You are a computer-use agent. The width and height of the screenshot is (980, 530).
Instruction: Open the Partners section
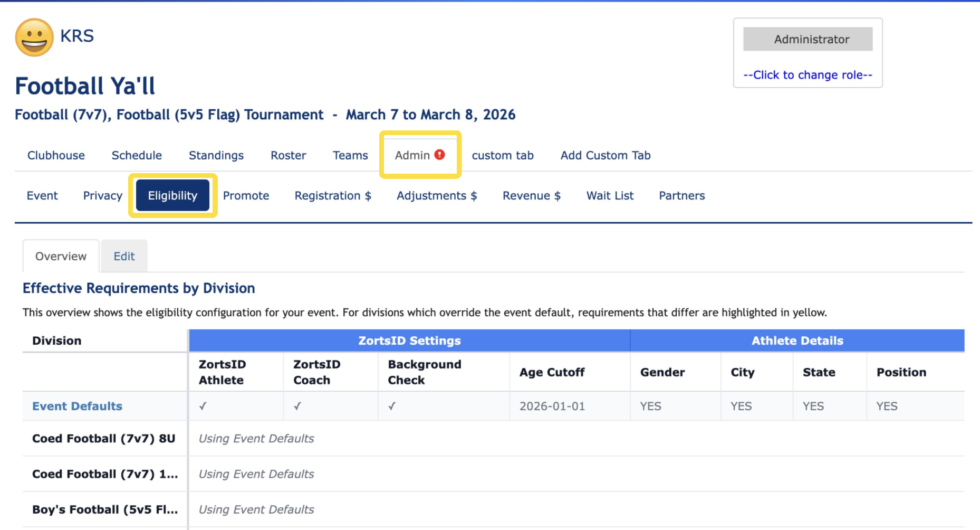681,196
